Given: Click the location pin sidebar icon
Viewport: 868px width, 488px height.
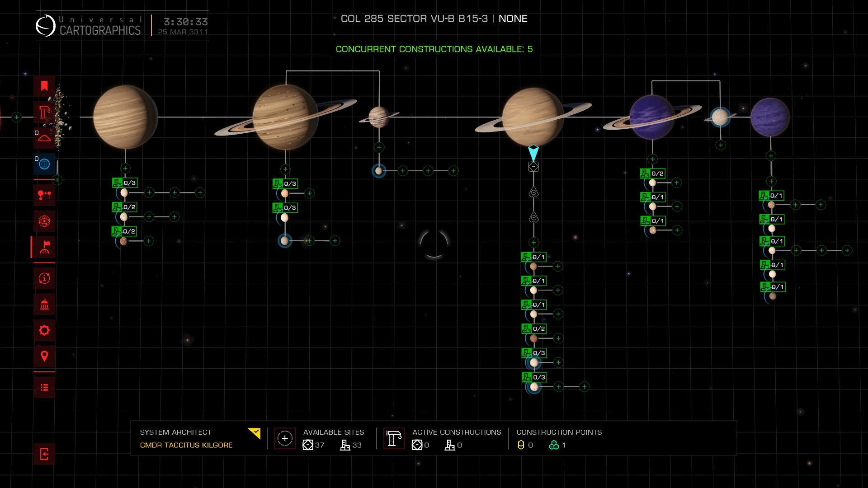Looking at the screenshot, I should (44, 357).
